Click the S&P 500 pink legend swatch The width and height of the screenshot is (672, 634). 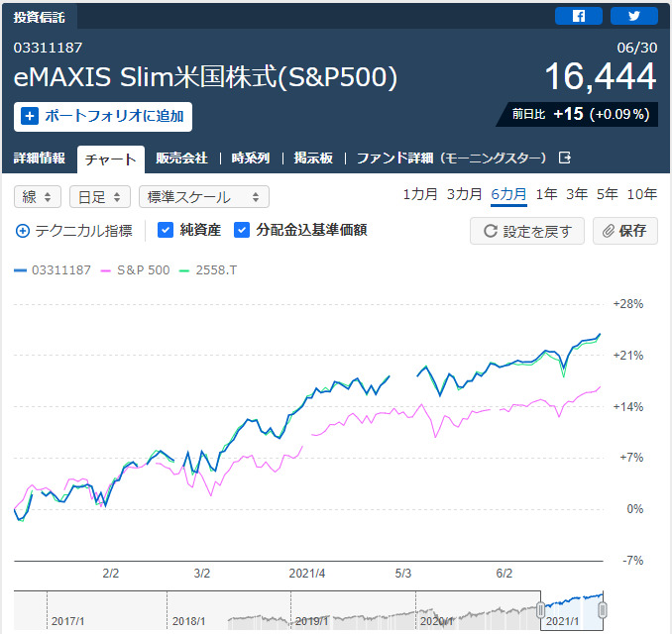pos(105,270)
